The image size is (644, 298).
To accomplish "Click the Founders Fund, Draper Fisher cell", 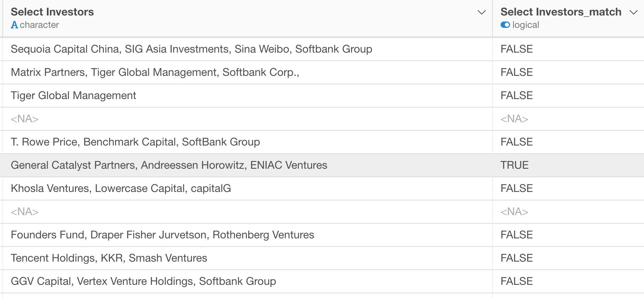I will pos(247,235).
